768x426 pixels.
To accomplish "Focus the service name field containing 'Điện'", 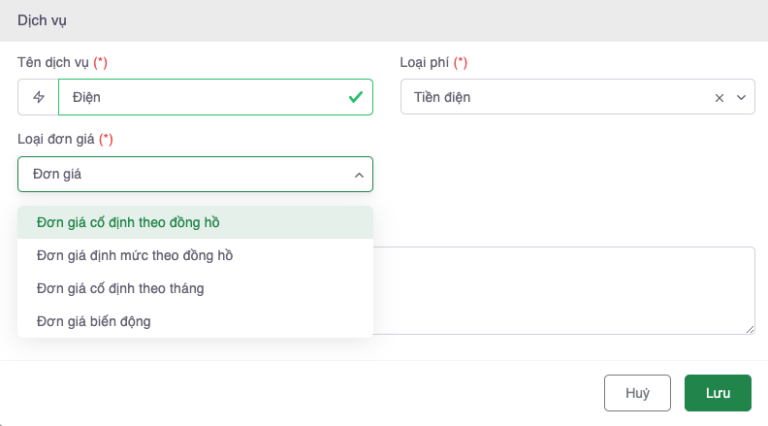I will pos(200,97).
